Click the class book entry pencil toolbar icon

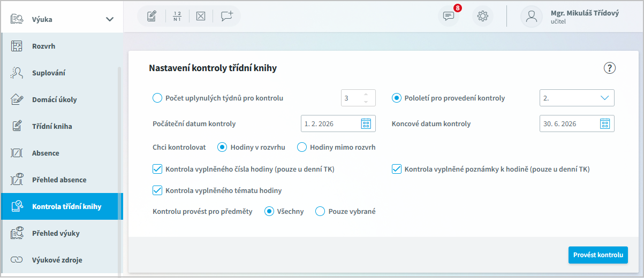tap(151, 16)
